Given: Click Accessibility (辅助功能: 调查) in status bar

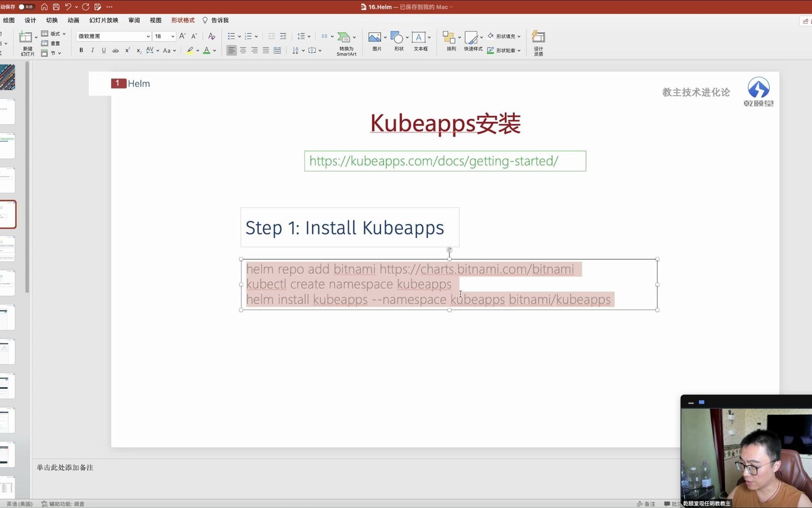Looking at the screenshot, I should pyautogui.click(x=63, y=504).
